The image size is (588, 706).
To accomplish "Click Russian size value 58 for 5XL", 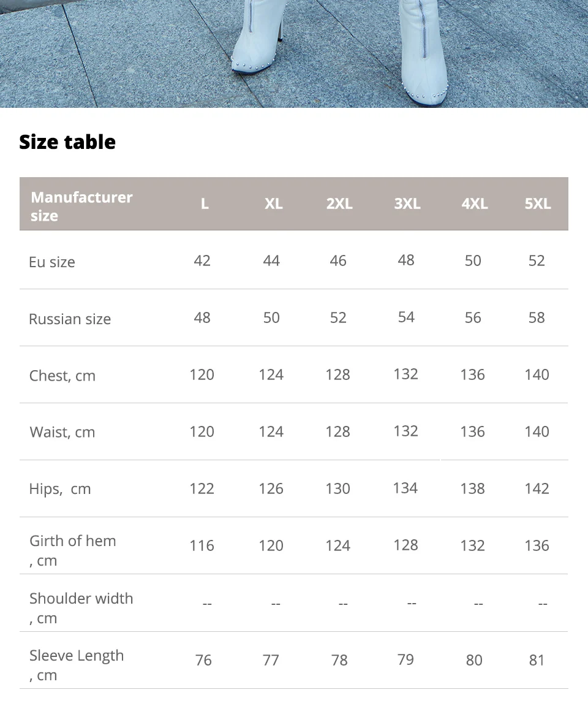I will (537, 318).
